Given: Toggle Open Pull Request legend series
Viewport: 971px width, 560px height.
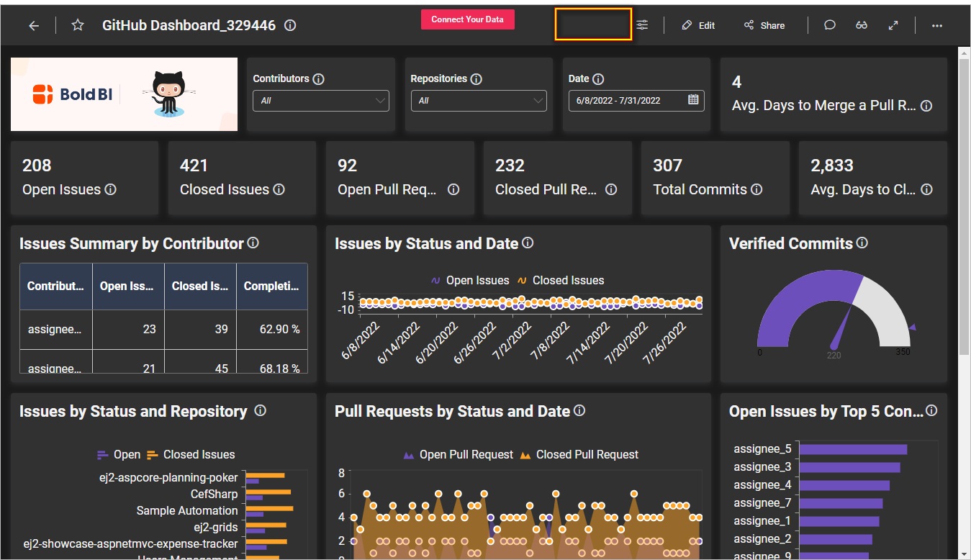Looking at the screenshot, I should (459, 455).
